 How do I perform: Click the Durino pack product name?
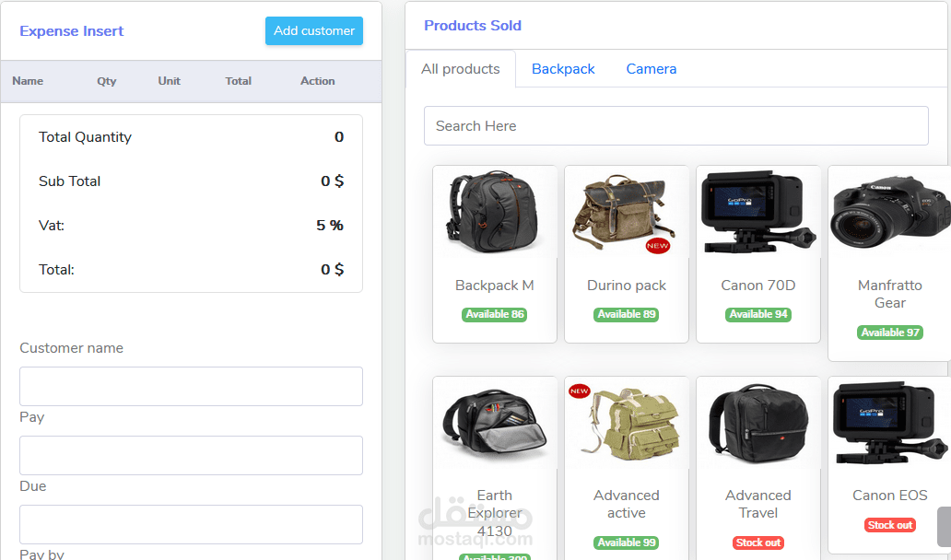(627, 286)
